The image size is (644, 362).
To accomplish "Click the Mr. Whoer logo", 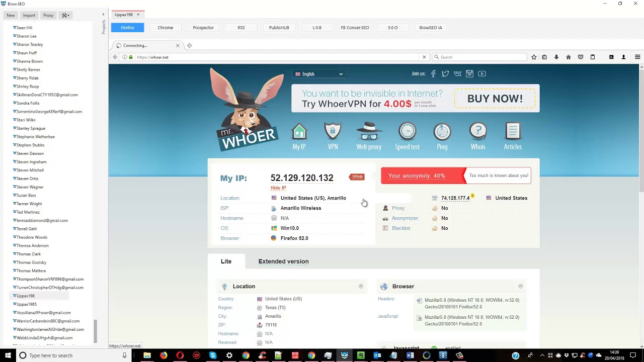I will [x=247, y=109].
